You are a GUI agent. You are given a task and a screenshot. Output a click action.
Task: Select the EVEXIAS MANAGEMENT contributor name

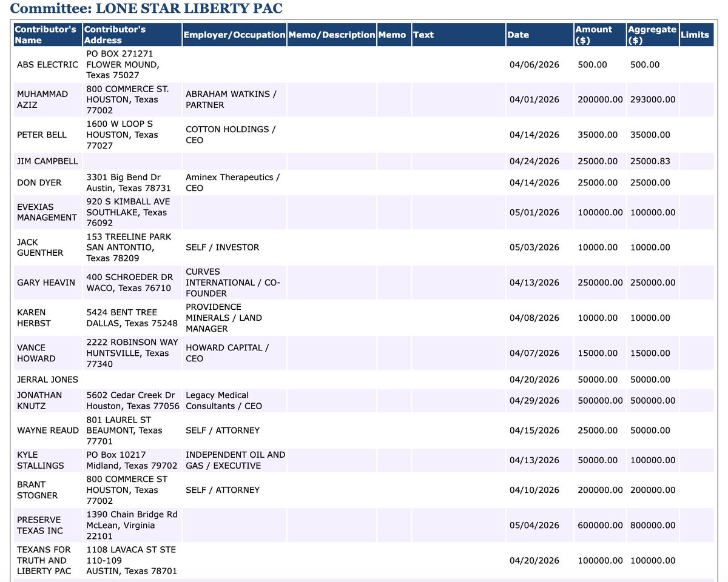click(x=47, y=212)
